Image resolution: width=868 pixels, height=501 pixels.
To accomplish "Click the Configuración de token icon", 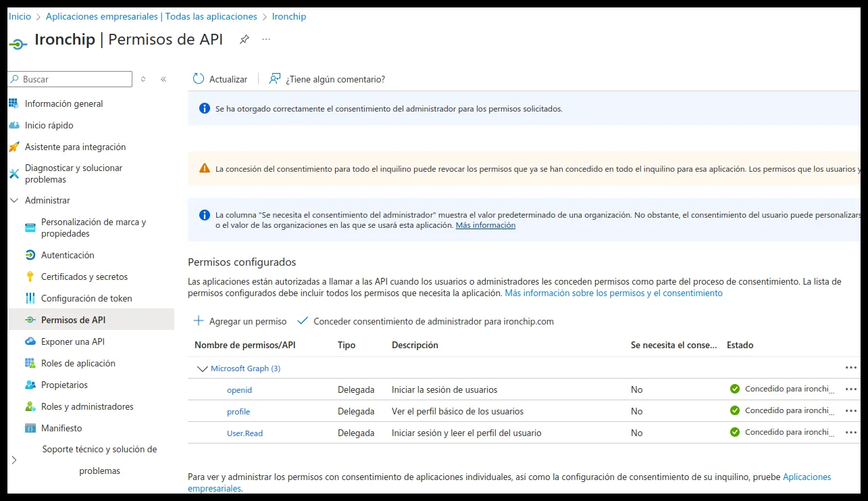I will pyautogui.click(x=30, y=298).
